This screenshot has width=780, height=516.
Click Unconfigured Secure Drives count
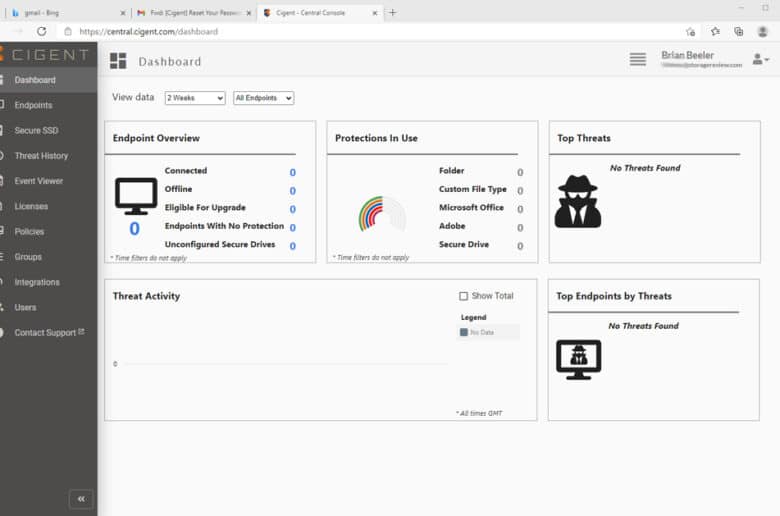click(292, 246)
